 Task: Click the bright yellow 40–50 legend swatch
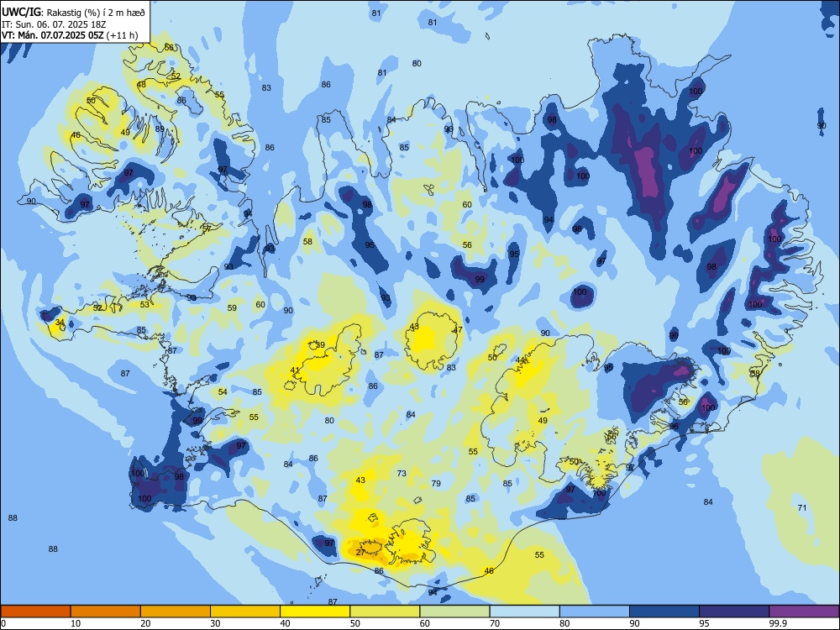[x=315, y=612]
